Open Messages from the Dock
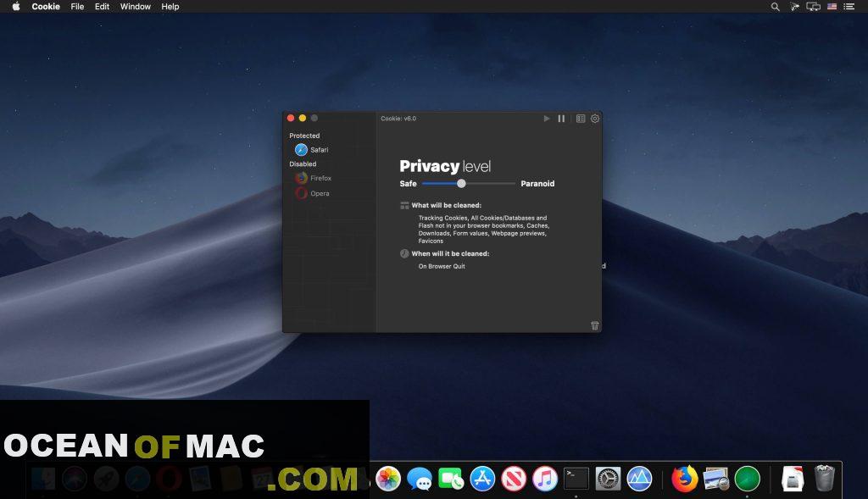Screen dimensions: 868x499 (x=420, y=479)
